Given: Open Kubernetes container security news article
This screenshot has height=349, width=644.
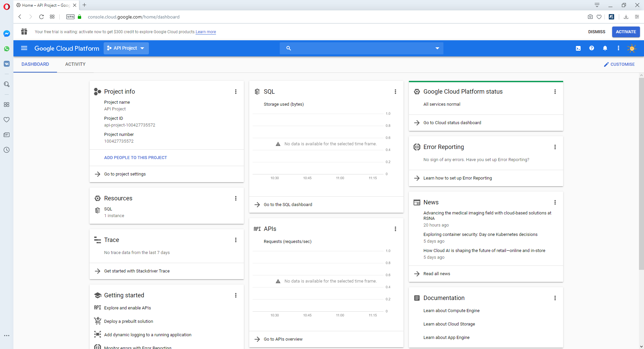Looking at the screenshot, I should [x=480, y=235].
